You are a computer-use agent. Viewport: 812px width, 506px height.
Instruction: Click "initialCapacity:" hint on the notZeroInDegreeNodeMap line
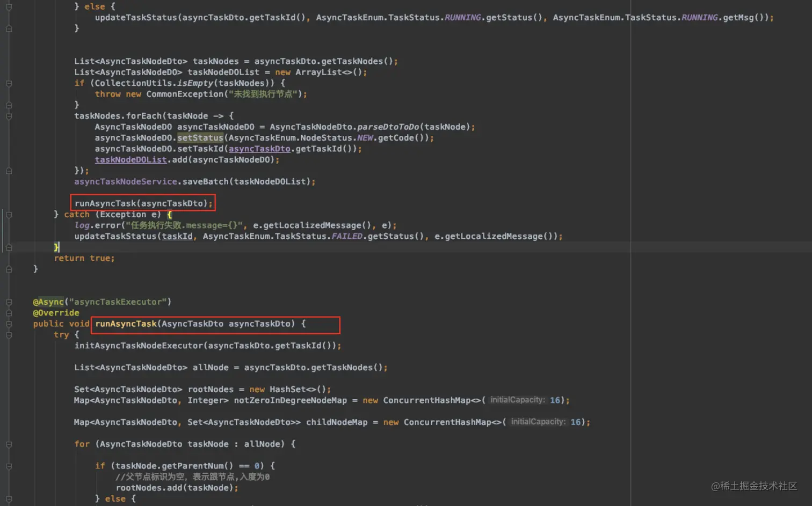click(x=518, y=400)
